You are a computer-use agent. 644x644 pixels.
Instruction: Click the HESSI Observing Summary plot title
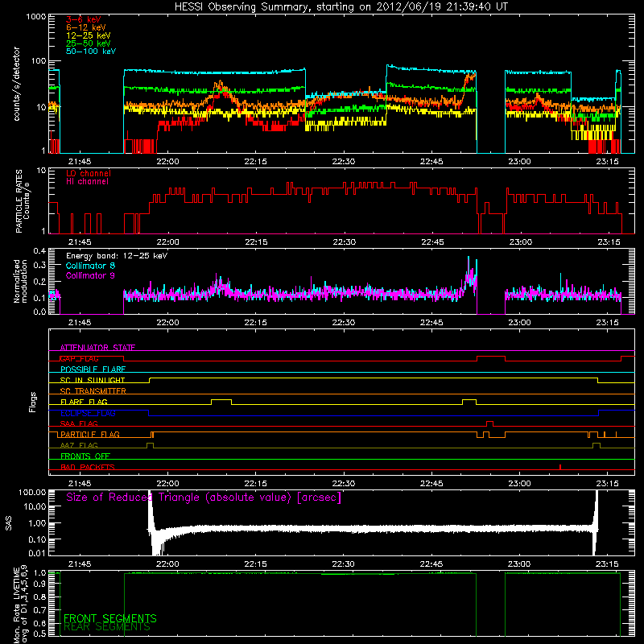coord(341,7)
